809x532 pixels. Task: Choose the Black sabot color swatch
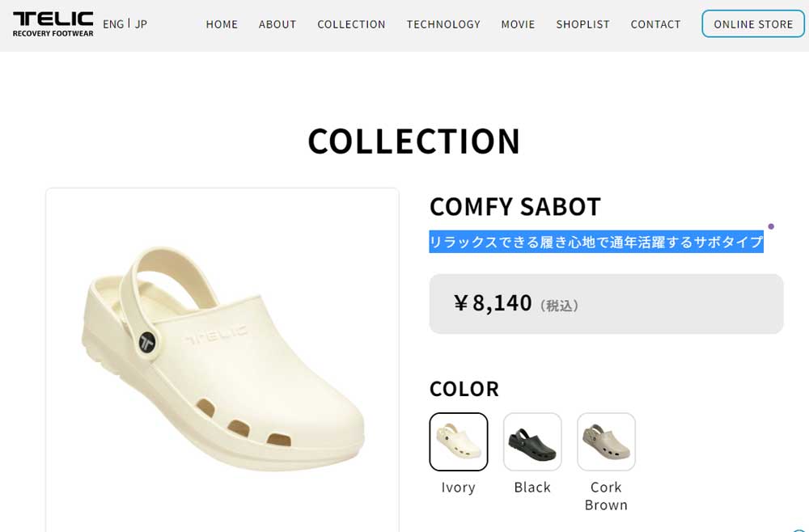[x=532, y=441]
